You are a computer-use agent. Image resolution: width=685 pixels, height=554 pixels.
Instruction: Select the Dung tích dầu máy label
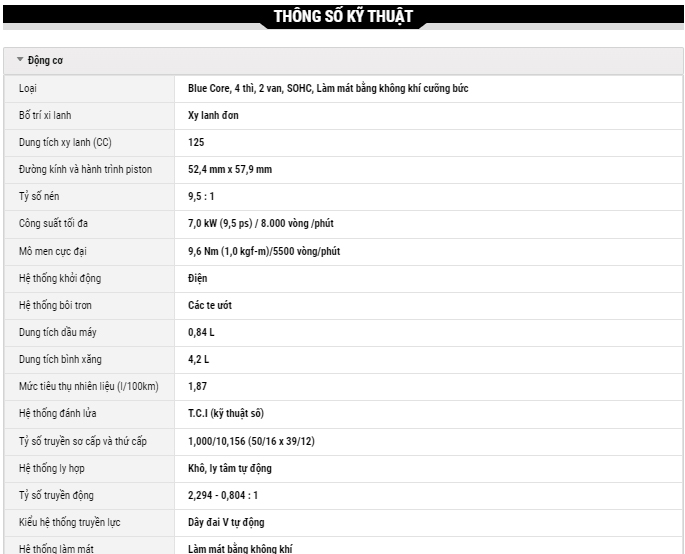point(55,332)
